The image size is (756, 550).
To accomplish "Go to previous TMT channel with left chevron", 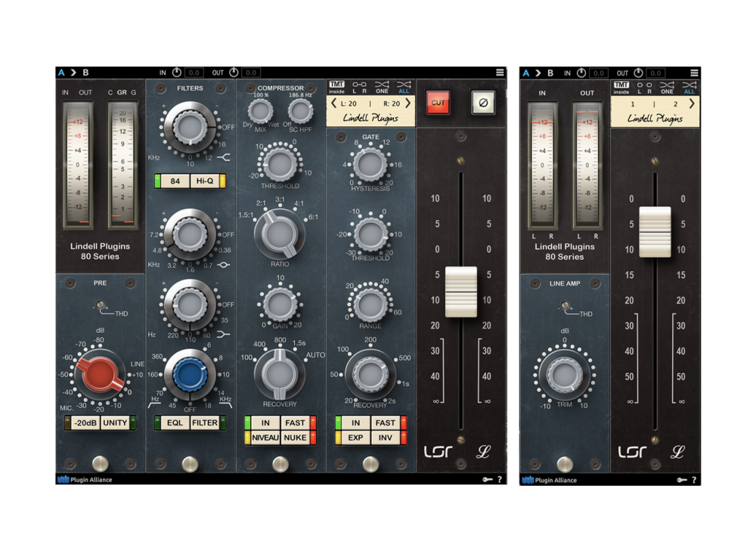I will 333,103.
